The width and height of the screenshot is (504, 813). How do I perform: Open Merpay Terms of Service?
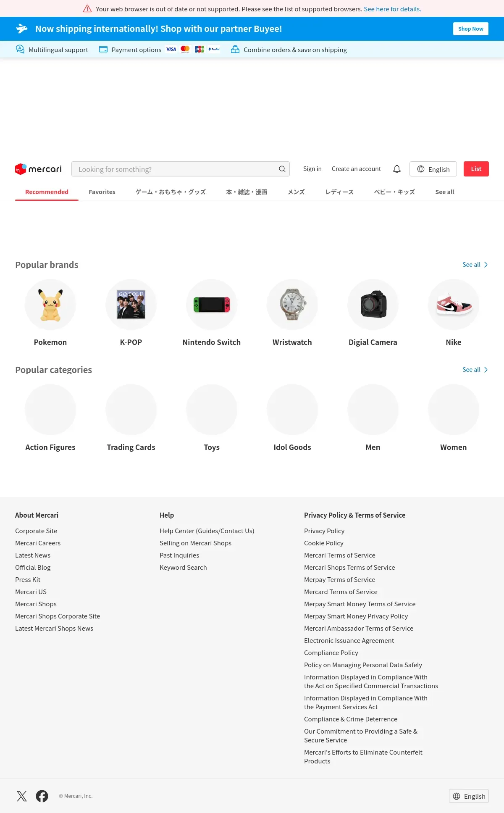[x=340, y=580]
